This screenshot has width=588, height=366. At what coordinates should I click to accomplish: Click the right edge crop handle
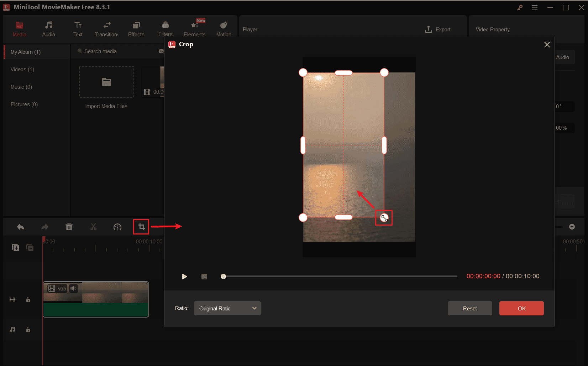[384, 145]
